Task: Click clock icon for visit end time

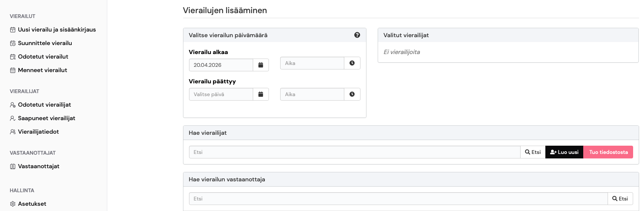Action: [x=352, y=94]
